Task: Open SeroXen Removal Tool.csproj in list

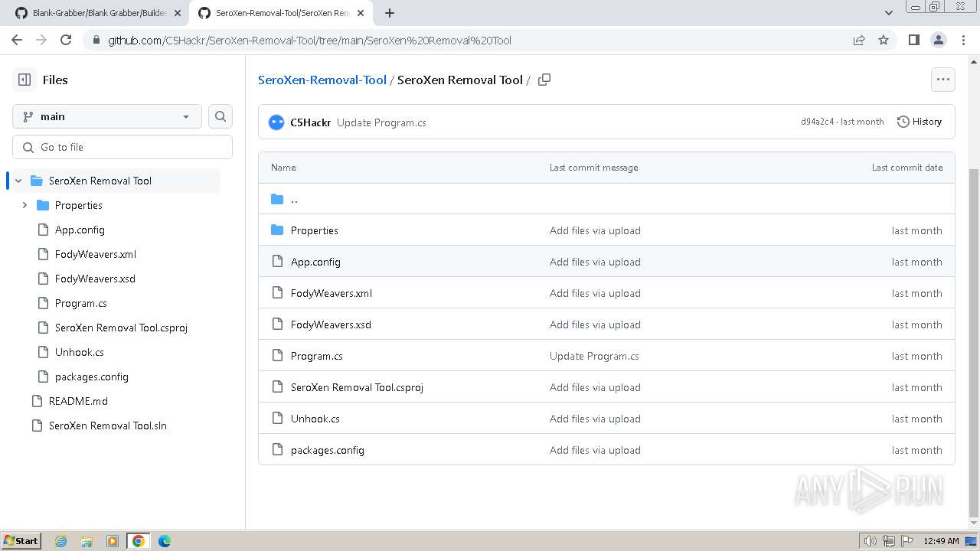Action: click(357, 387)
